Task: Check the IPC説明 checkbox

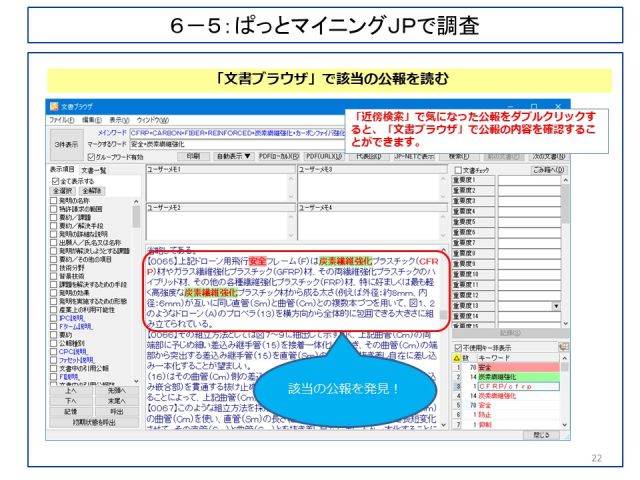Action: click(x=53, y=318)
